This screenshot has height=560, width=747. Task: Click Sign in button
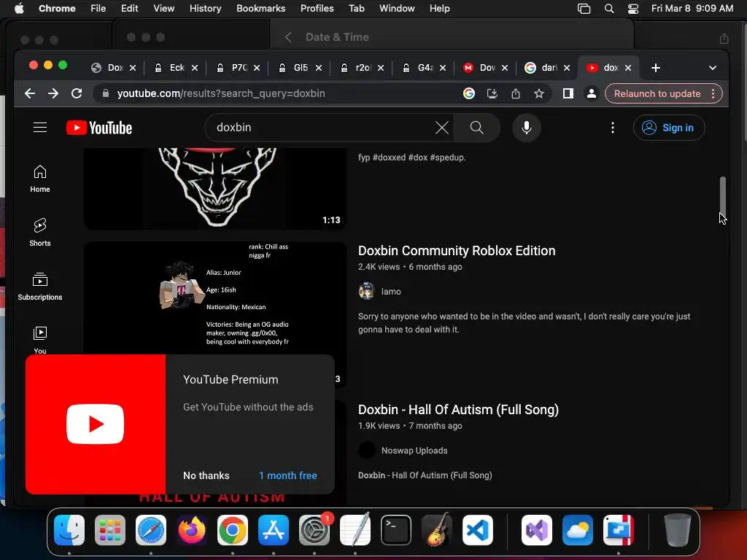[669, 128]
